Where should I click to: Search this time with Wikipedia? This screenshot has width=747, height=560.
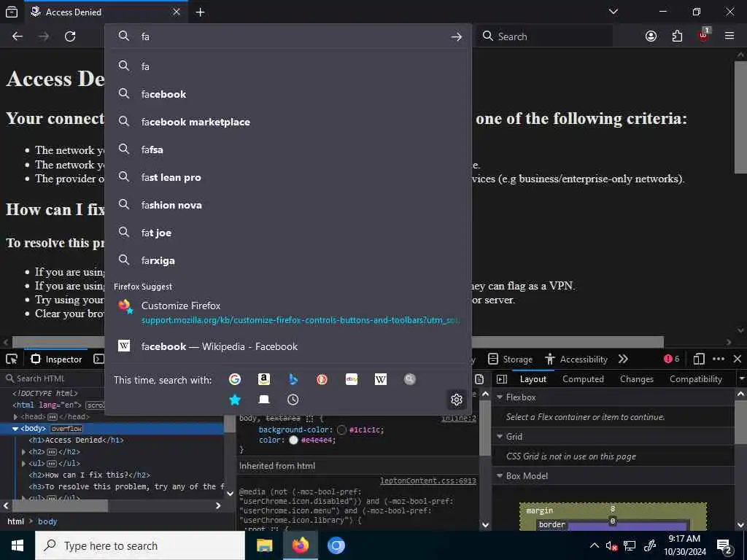coord(381,379)
